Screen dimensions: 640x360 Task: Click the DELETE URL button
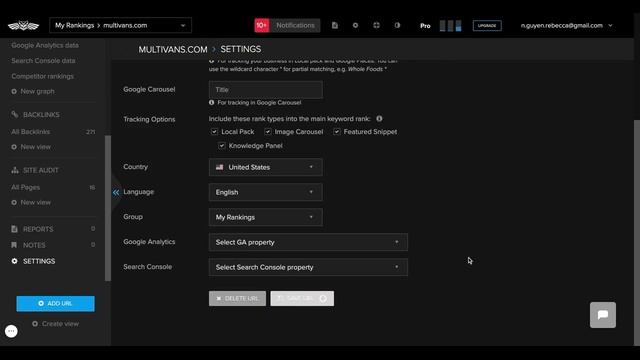click(x=237, y=298)
